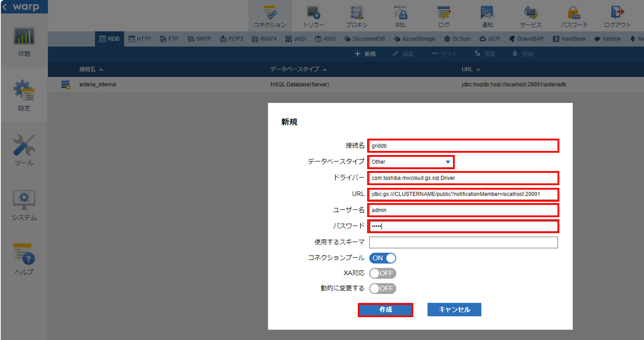
Task: Open the プロキシ (proxy) settings icon
Action: (357, 13)
